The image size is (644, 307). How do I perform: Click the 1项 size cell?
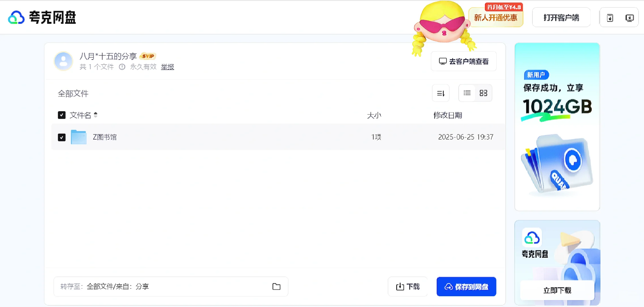coord(376,137)
